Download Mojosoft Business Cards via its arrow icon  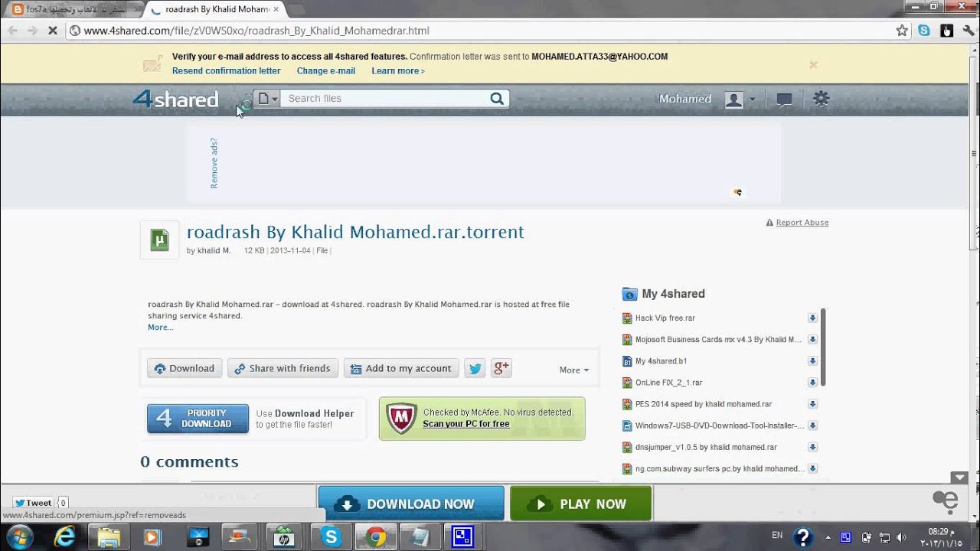[x=812, y=339]
